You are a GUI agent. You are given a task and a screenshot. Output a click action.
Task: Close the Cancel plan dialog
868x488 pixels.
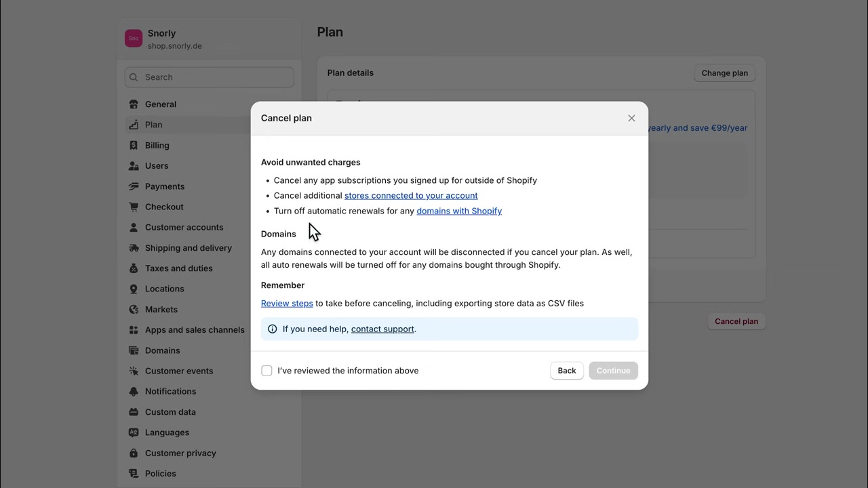point(631,118)
